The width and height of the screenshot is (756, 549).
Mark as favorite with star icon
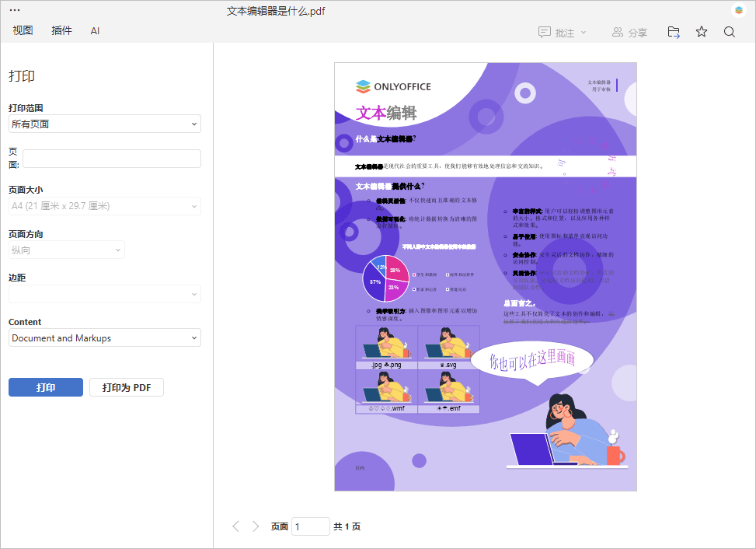point(702,32)
